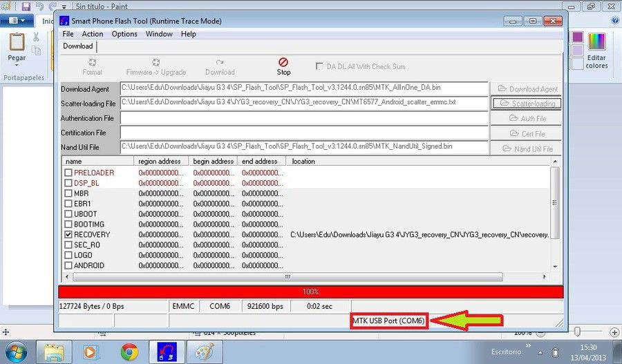Click the Firmware -> Upgrade toolbar icon
Image resolution: width=622 pixels, height=364 pixels.
(x=156, y=62)
